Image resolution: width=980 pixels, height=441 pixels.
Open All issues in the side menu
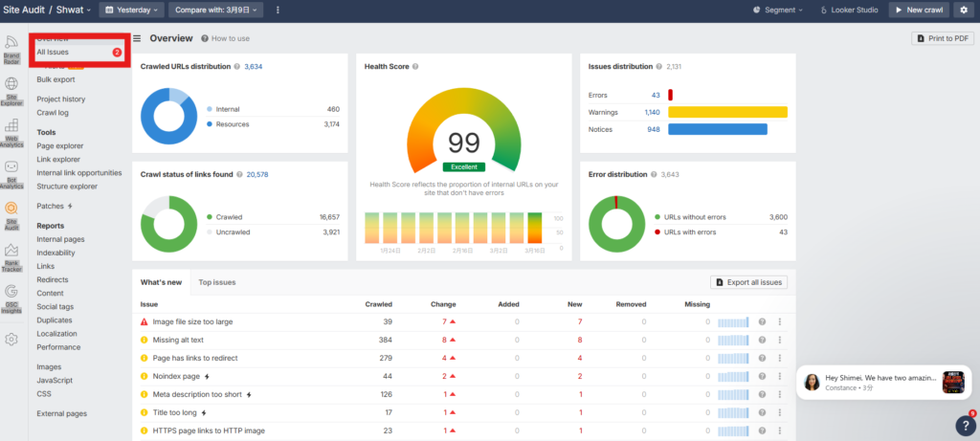point(53,52)
